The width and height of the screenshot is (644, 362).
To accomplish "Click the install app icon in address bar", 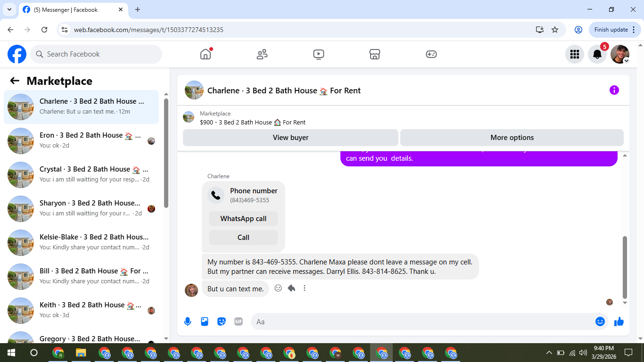I will coord(540,30).
